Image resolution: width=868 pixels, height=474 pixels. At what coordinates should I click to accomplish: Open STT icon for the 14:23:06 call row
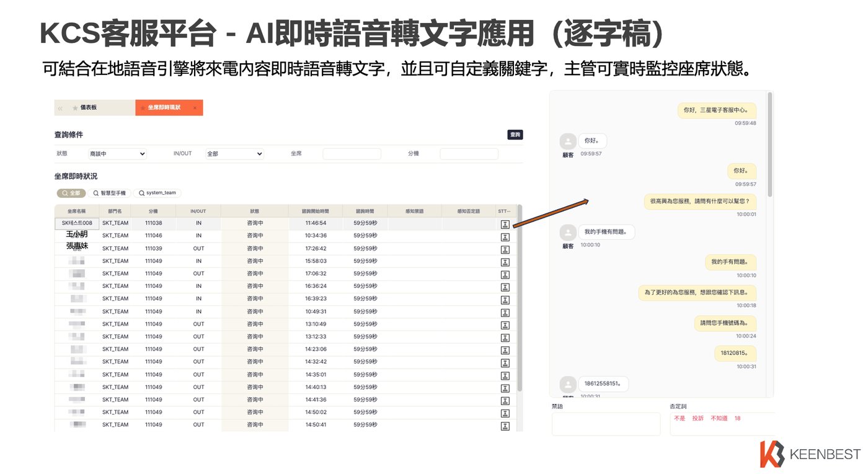click(505, 350)
